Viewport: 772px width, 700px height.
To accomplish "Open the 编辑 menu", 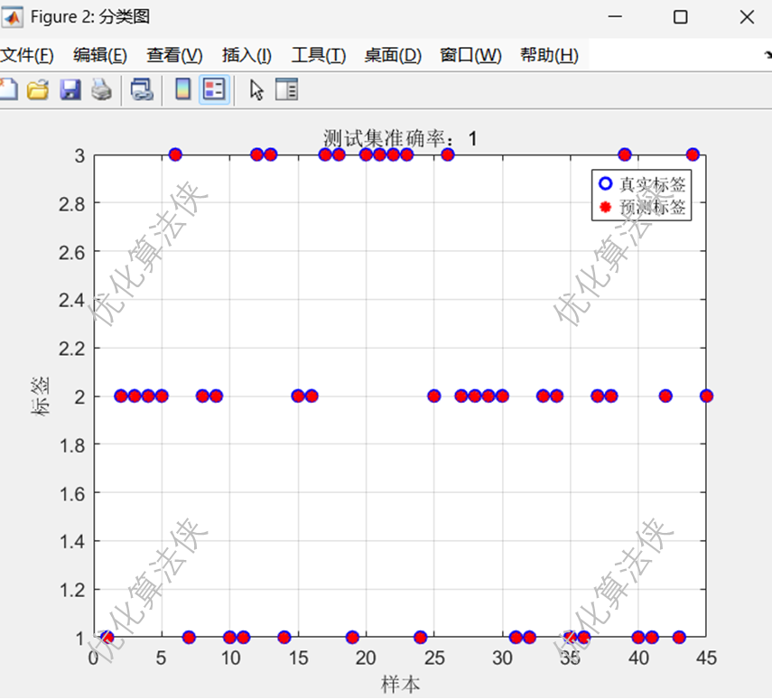I will 99,55.
